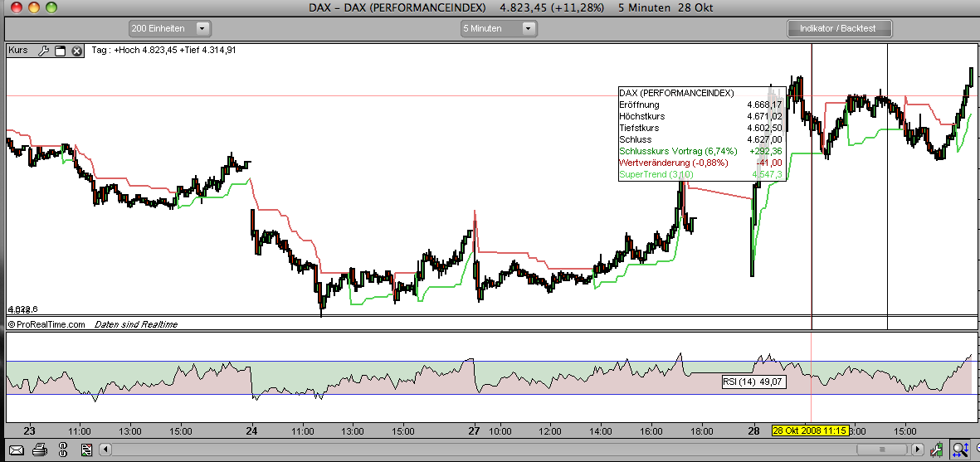Click the Schluss row in info box
Screen dimensions: 980x462
tap(700, 139)
